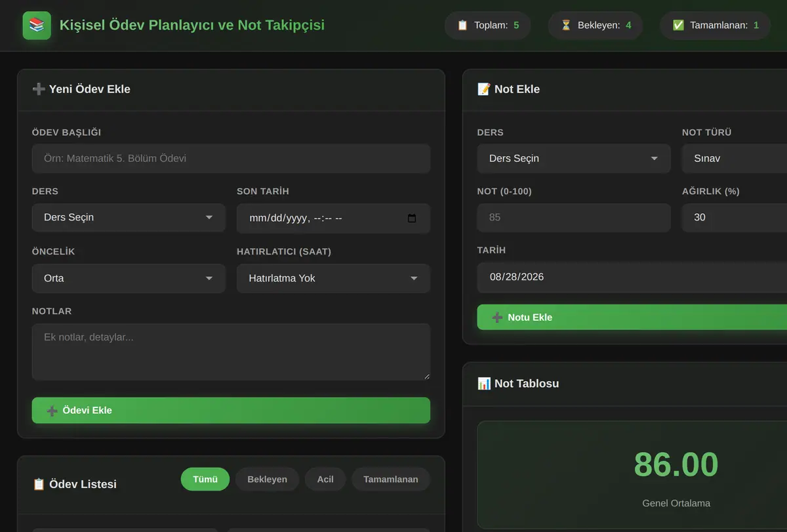Viewport: 787px width, 532px height.
Task: Click the Tamamlanan: 1 counter
Action: pyautogui.click(x=716, y=26)
